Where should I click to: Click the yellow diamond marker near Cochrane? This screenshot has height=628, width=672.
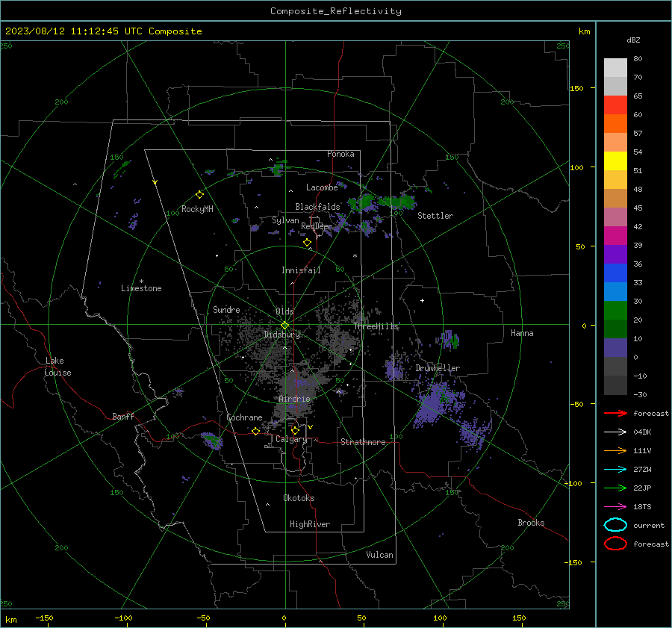[255, 431]
